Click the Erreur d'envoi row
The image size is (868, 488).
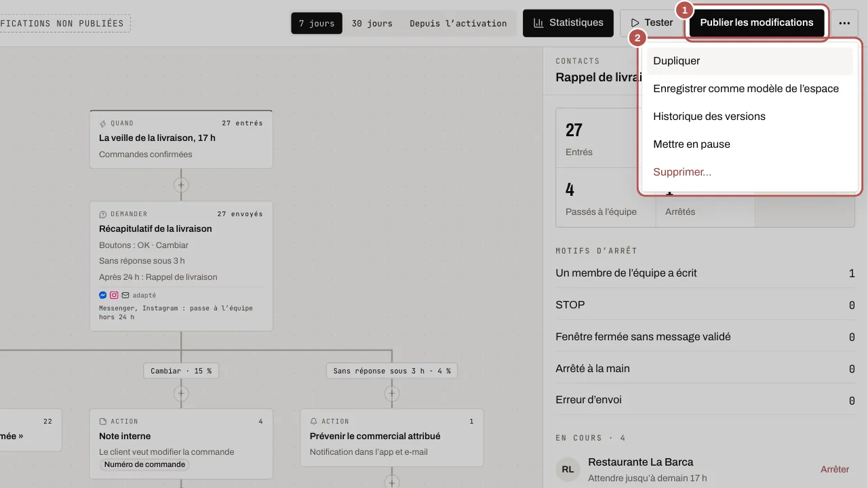pos(705,400)
